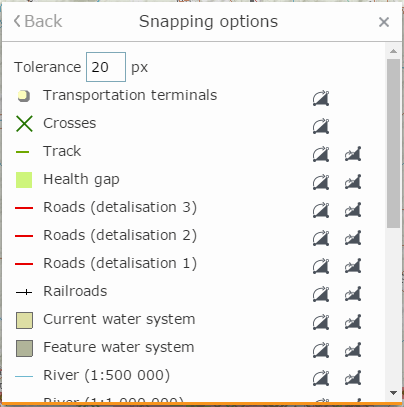The height and width of the screenshot is (407, 404).
Task: Go Back from Snapping options
Action: click(x=38, y=21)
